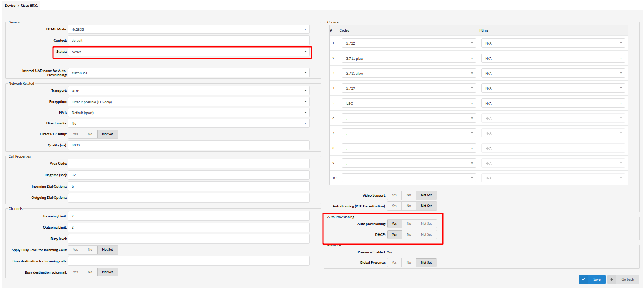The width and height of the screenshot is (644, 288).
Task: Click the Ringtime (sec) field
Action: tap(189, 175)
